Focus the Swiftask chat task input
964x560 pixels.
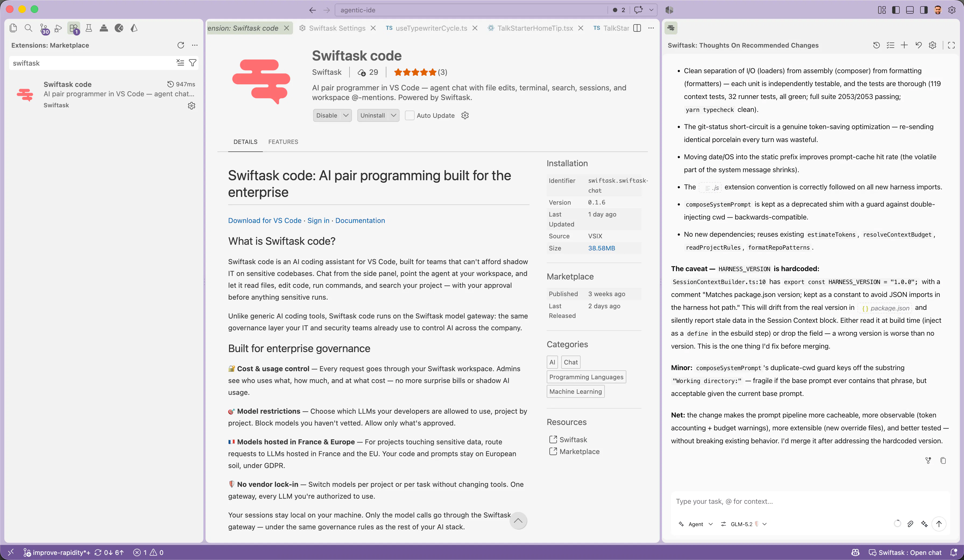coord(810,501)
